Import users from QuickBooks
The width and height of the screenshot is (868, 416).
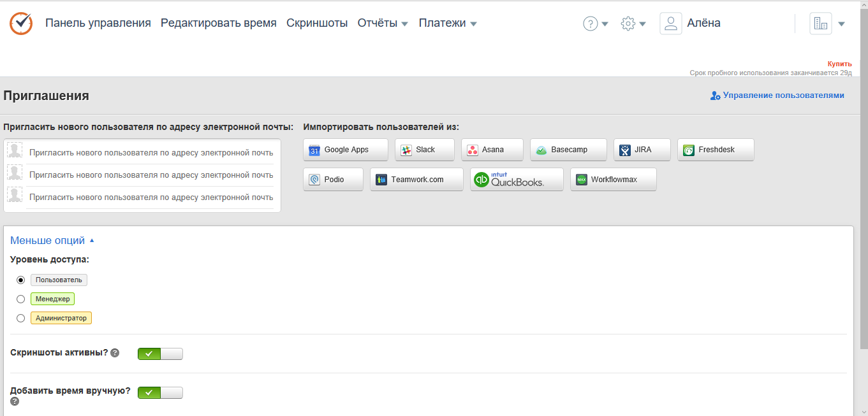(x=517, y=180)
